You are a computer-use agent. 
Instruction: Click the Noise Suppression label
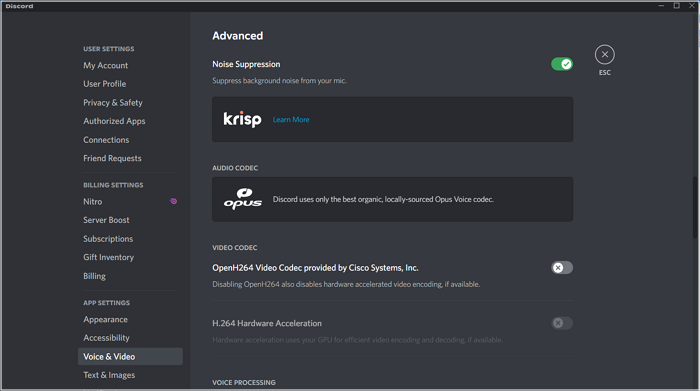(x=246, y=64)
